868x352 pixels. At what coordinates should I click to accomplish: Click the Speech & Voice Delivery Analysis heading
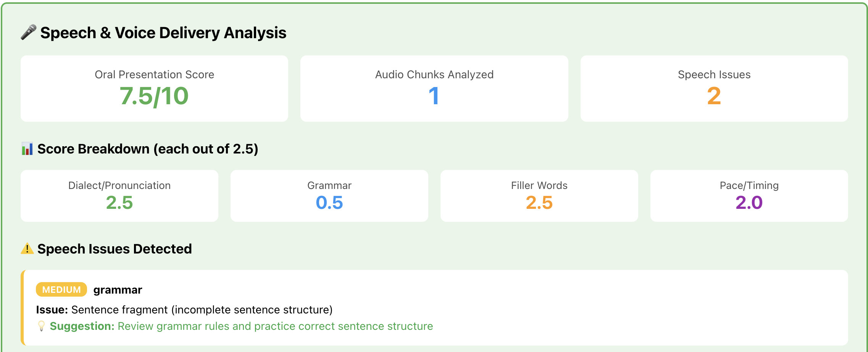click(x=163, y=33)
